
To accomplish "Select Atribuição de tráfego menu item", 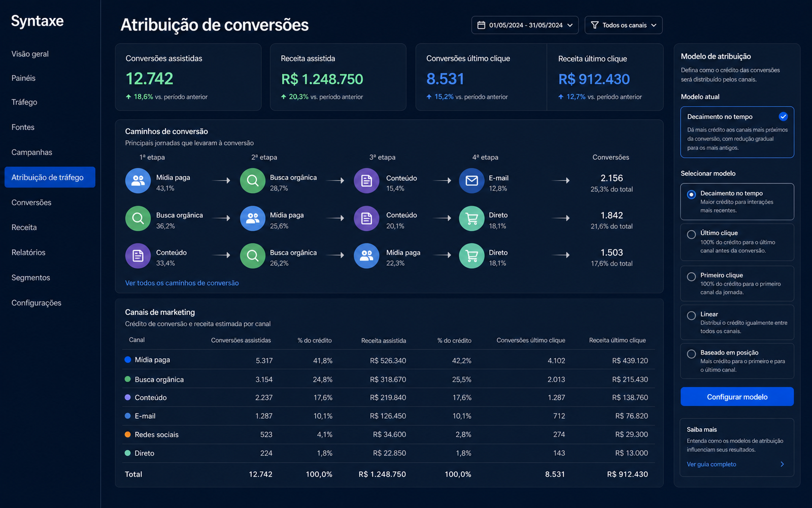I will 50,177.
